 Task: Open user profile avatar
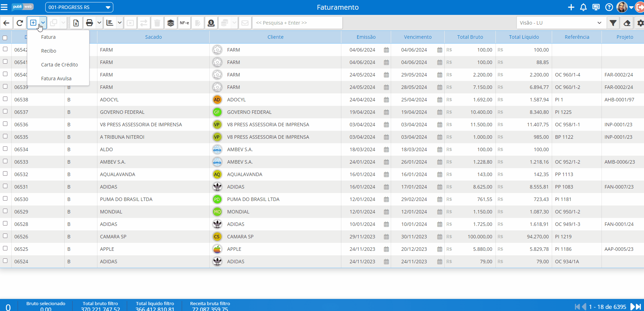click(x=622, y=7)
